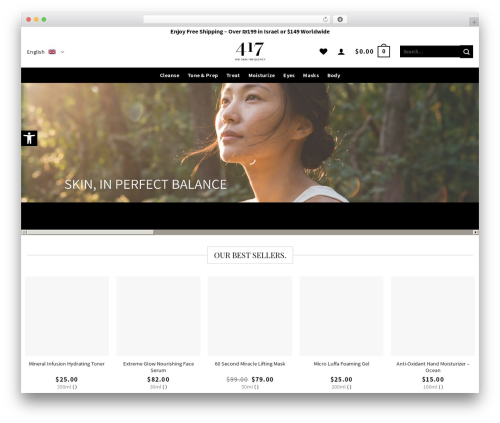Click the $82.00 serum price

point(158,379)
